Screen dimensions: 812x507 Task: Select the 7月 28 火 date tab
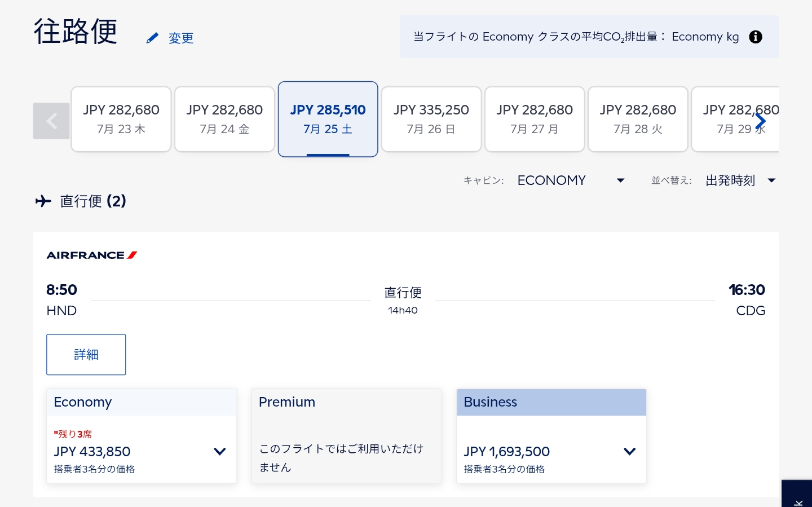(x=638, y=119)
